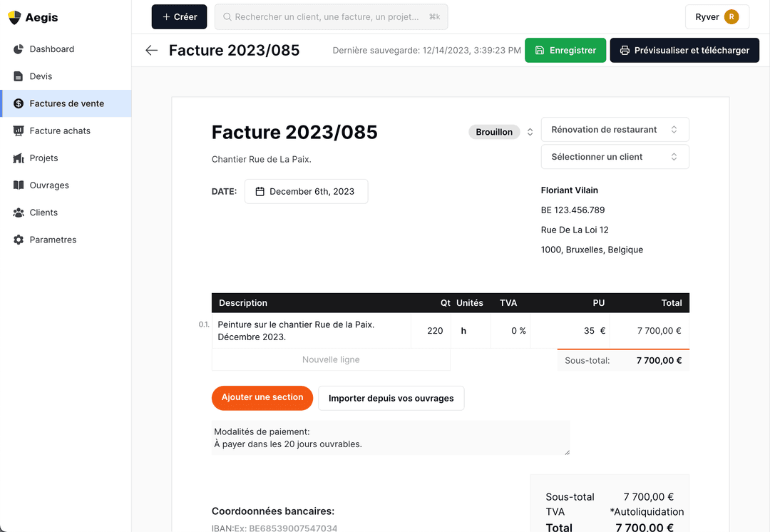Screen dimensions: 770x532
Task: Click the Devis document icon
Action: pos(18,76)
